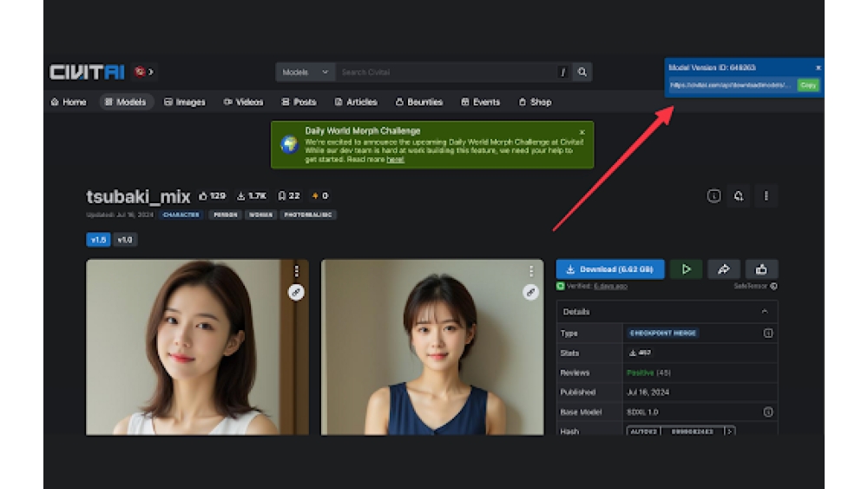Image resolution: width=868 pixels, height=489 pixels.
Task: Click the Civitai logo
Action: click(x=87, y=72)
